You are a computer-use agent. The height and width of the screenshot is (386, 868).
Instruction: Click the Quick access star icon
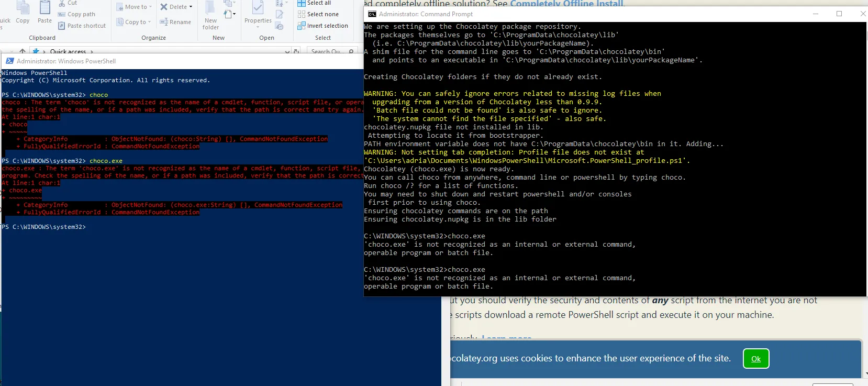36,51
